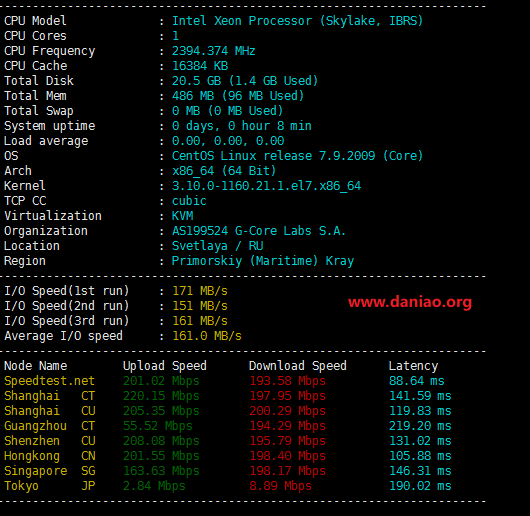Select the Tokyo JP node row
The image size is (530, 516).
click(x=227, y=486)
